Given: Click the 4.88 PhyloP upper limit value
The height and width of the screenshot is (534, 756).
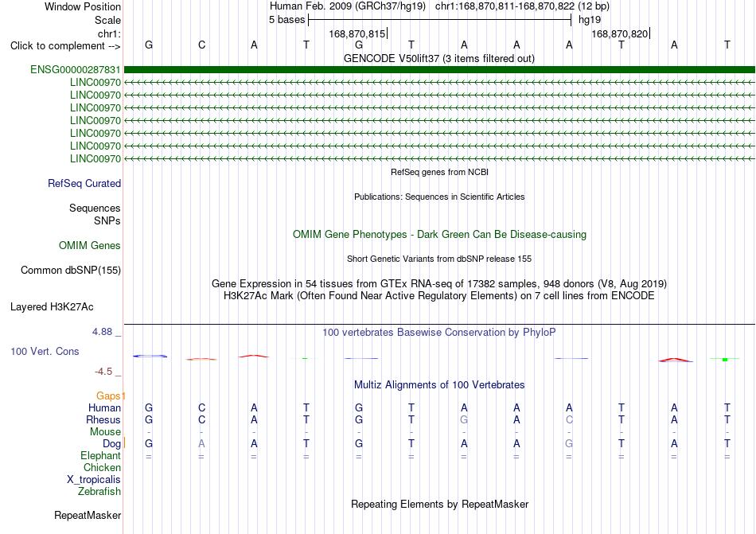Looking at the screenshot, I should [x=102, y=332].
